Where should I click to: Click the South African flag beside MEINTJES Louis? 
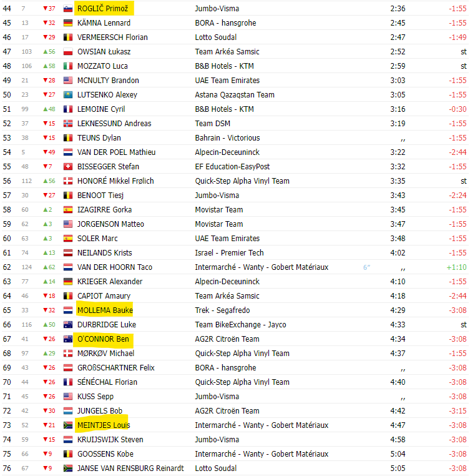tap(68, 425)
